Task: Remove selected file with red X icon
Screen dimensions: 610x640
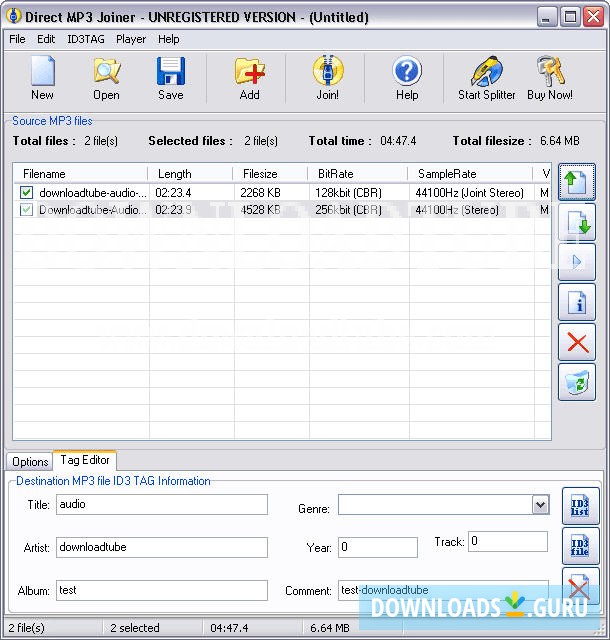Action: click(577, 342)
